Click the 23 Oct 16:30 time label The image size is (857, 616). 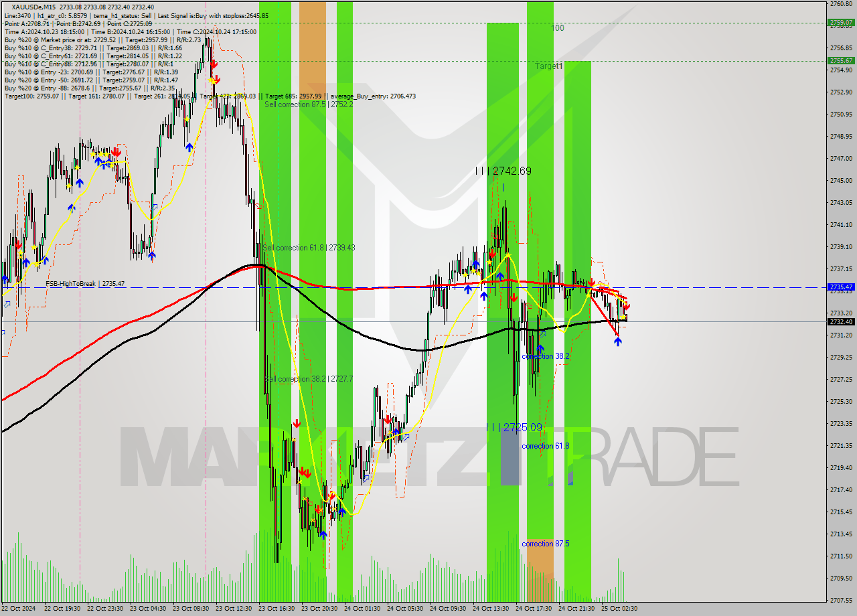point(277,609)
